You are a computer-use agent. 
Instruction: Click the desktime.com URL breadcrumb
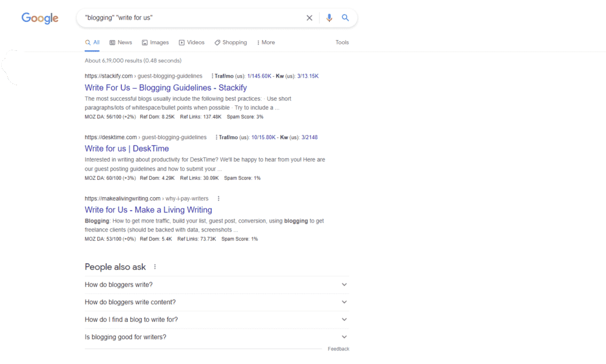(x=146, y=137)
